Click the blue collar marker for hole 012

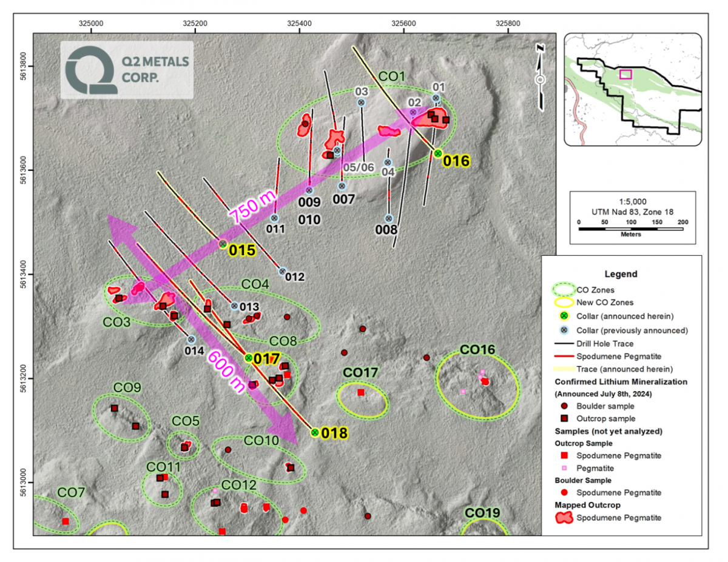[x=282, y=271]
